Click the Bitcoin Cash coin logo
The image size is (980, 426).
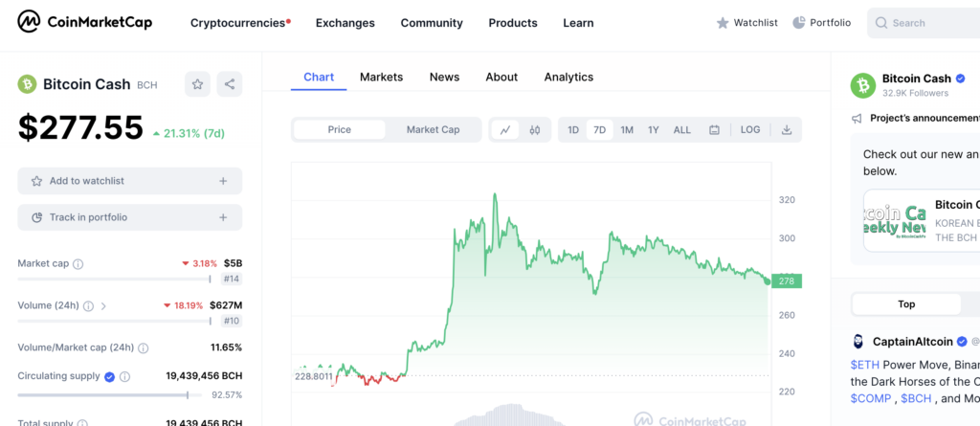(x=27, y=84)
